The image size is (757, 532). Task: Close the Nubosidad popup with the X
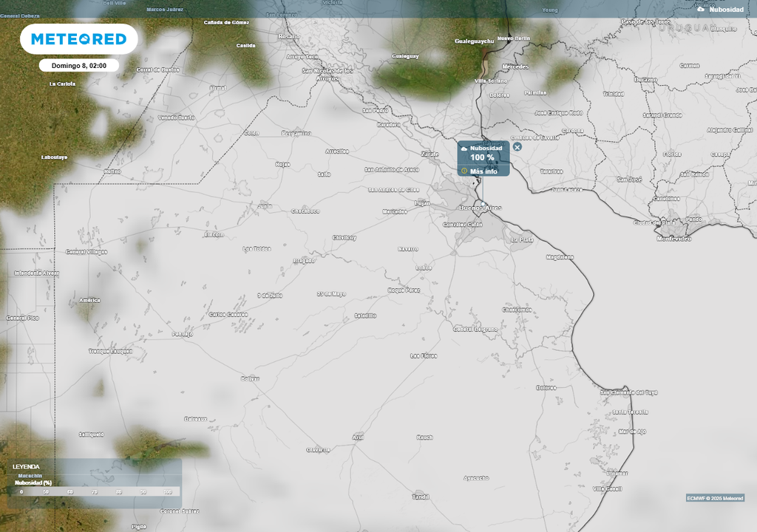point(517,147)
